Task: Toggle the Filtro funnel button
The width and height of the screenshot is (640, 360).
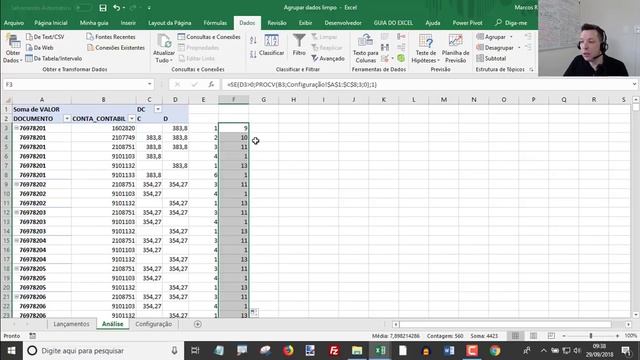Action: [299, 45]
